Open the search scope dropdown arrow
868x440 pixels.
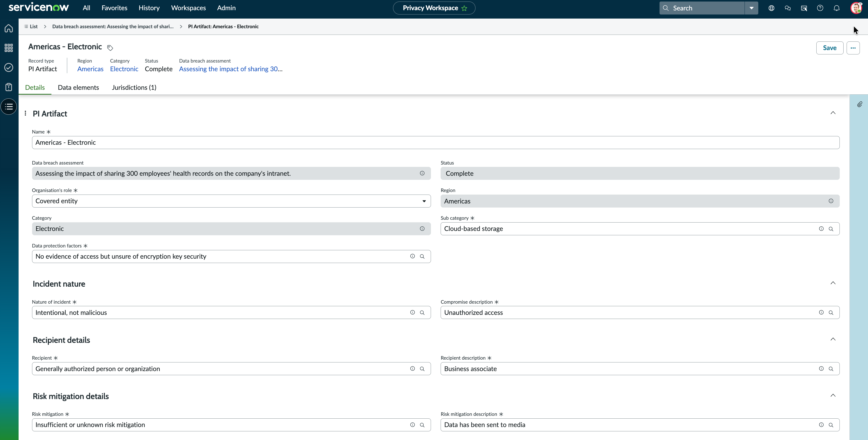click(x=751, y=8)
